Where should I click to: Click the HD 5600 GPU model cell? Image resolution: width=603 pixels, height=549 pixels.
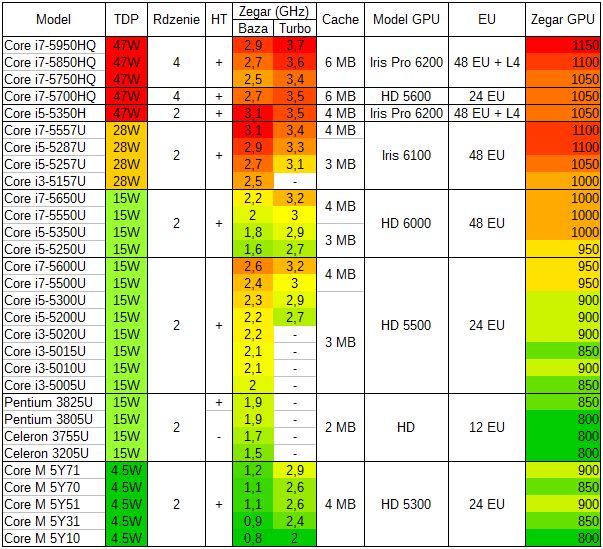pos(406,96)
